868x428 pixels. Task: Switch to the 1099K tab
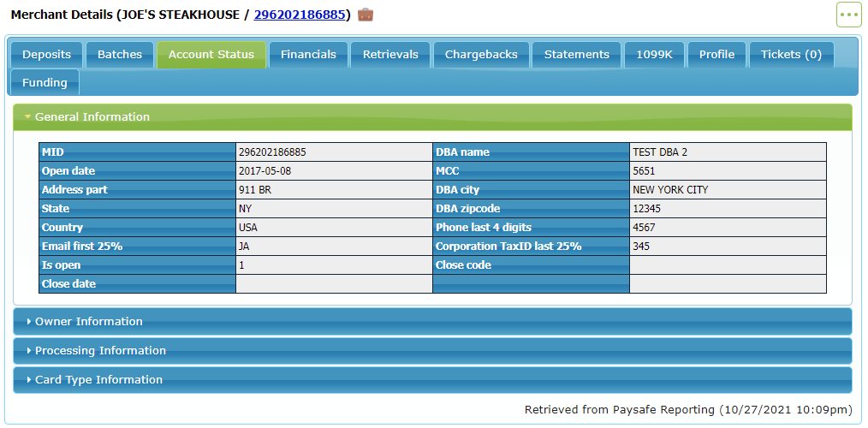click(654, 55)
